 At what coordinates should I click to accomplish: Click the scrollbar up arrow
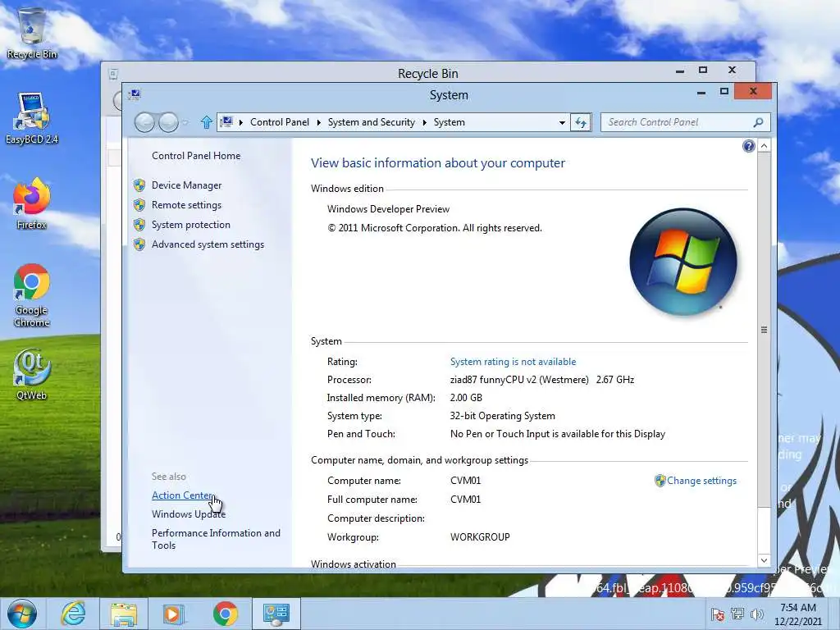coord(765,146)
